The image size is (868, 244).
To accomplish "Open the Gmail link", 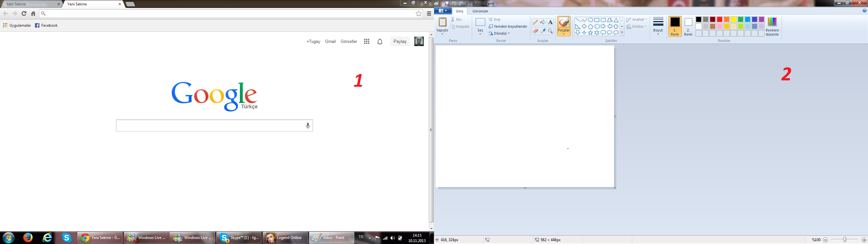I will click(x=330, y=41).
